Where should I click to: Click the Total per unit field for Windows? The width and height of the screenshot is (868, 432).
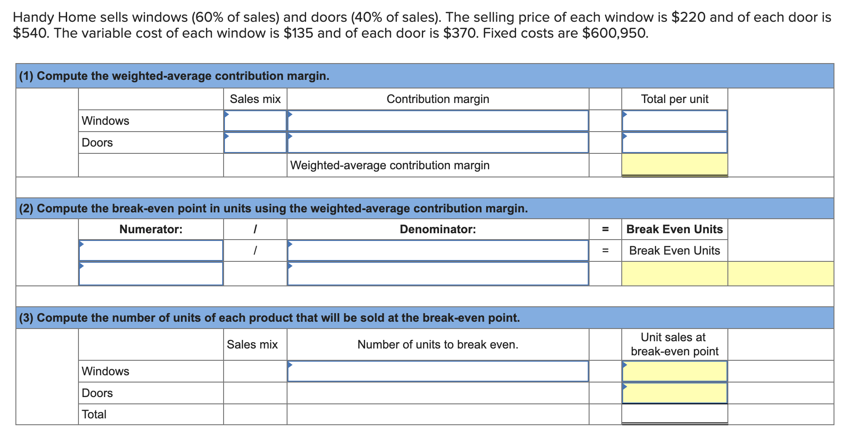point(674,121)
